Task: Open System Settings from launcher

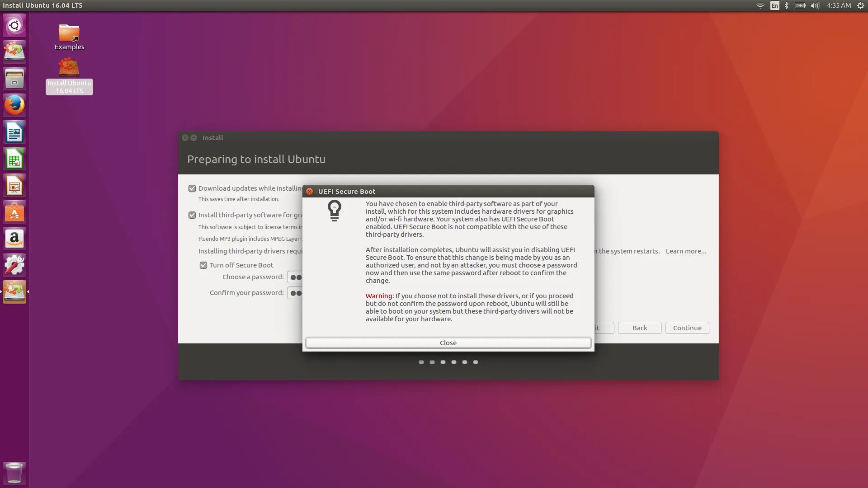Action: 14,265
